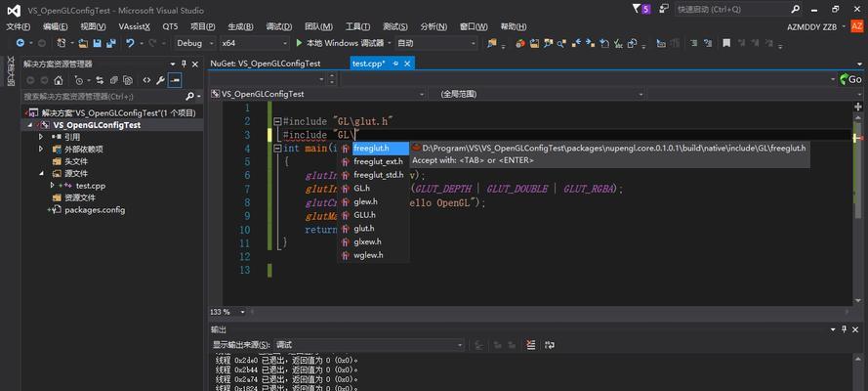Toggle Word Wrap icon in Output panel

tap(549, 344)
